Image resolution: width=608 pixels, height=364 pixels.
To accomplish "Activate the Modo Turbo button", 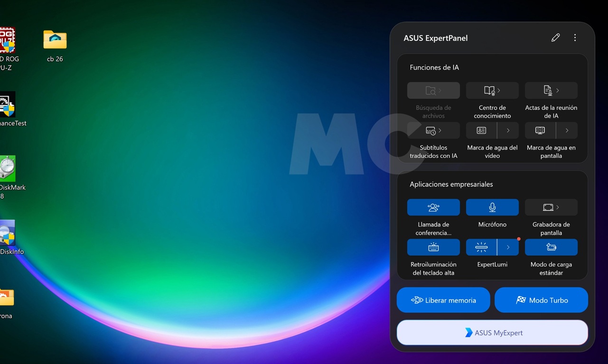I will tap(541, 300).
